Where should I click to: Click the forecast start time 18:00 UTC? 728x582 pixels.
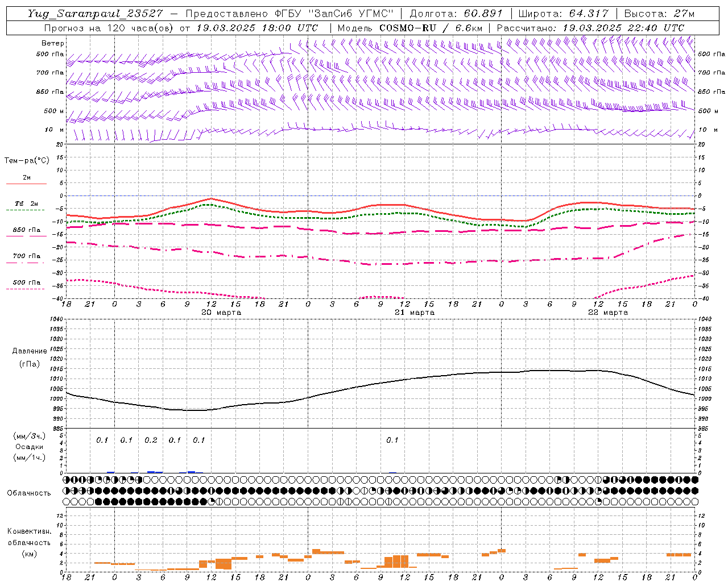(290, 28)
